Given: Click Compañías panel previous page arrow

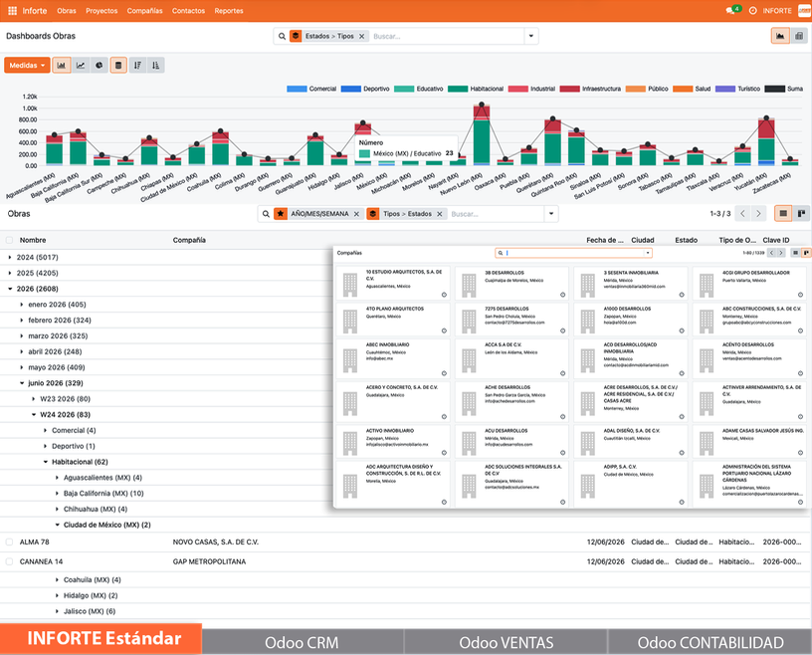Looking at the screenshot, I should [x=771, y=253].
